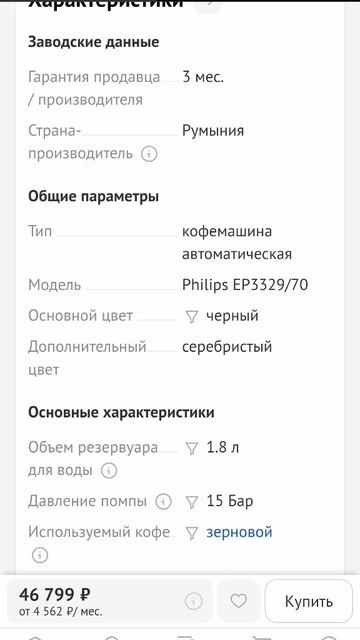Open info icon under Используемый кофе
Image resolution: width=360 pixels, height=640 pixels.
tap(40, 556)
